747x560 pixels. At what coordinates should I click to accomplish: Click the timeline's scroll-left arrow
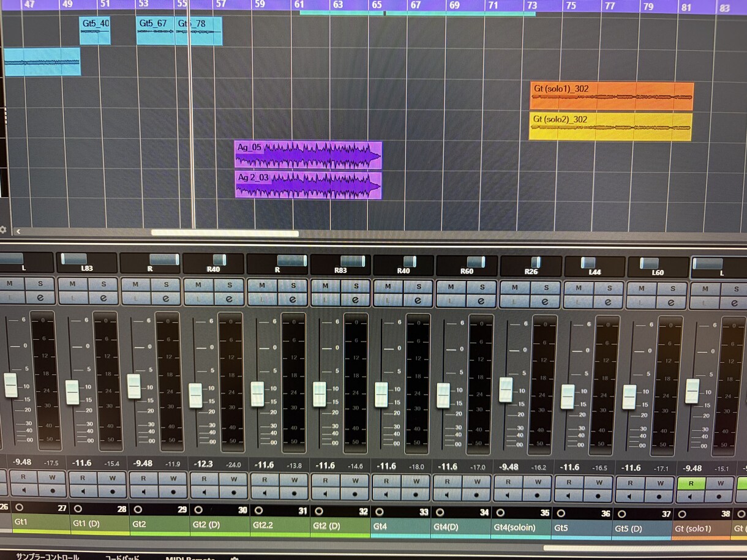coord(18,231)
